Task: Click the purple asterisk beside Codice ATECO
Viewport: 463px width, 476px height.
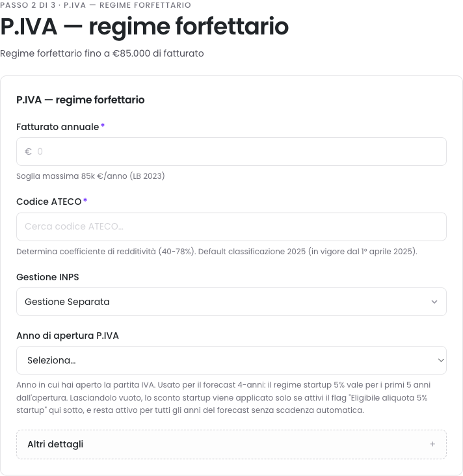Action: pyautogui.click(x=85, y=200)
